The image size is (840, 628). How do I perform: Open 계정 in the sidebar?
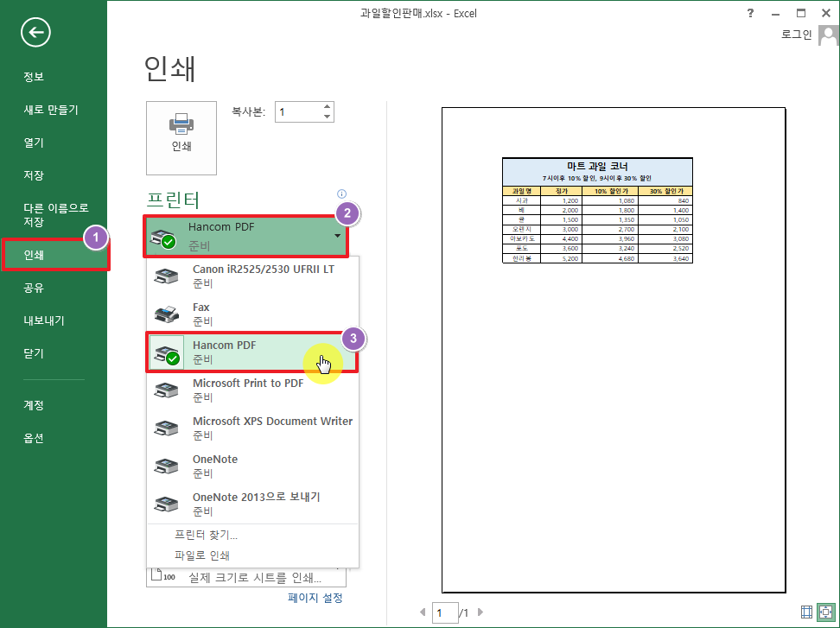coord(33,405)
